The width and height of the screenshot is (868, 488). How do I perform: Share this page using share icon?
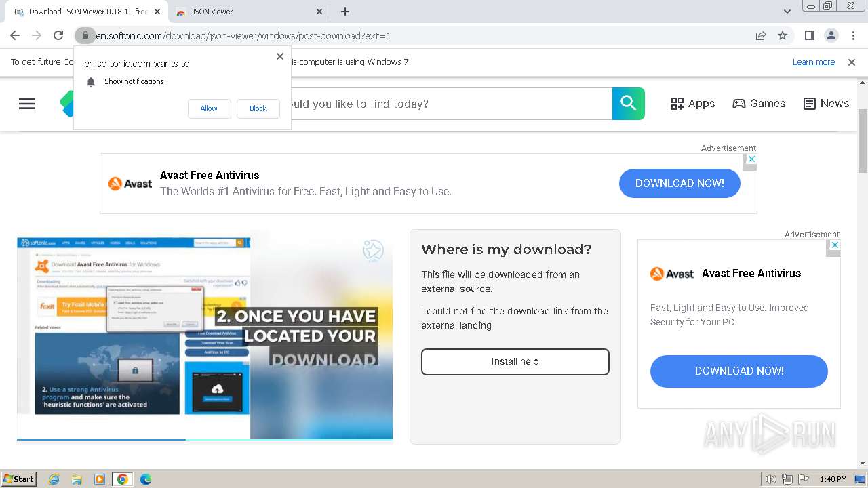[x=761, y=35]
